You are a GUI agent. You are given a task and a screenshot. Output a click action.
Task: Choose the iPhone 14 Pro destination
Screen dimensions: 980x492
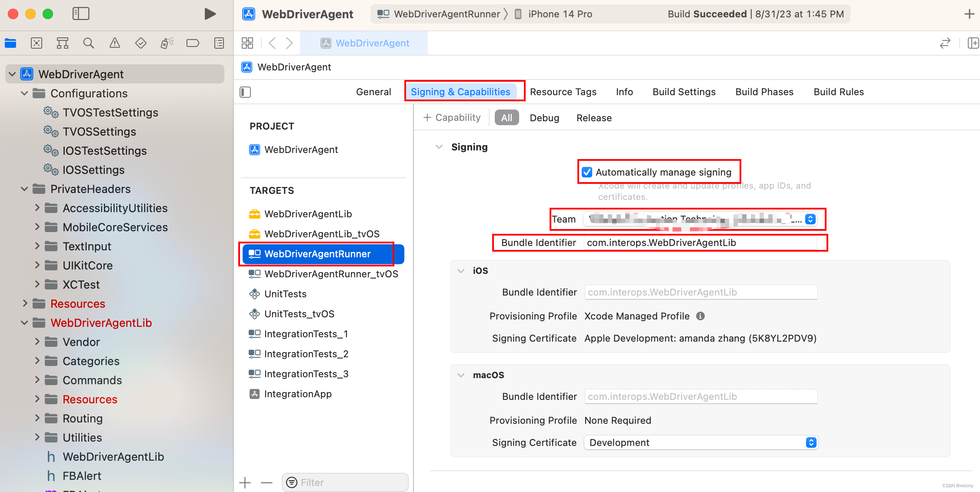(553, 14)
